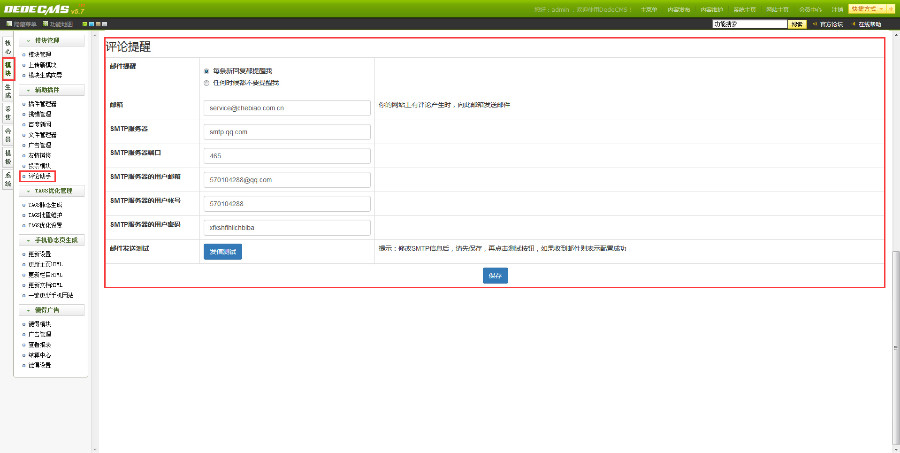Choose the tan theme color square
900x453 pixels.
98,24
